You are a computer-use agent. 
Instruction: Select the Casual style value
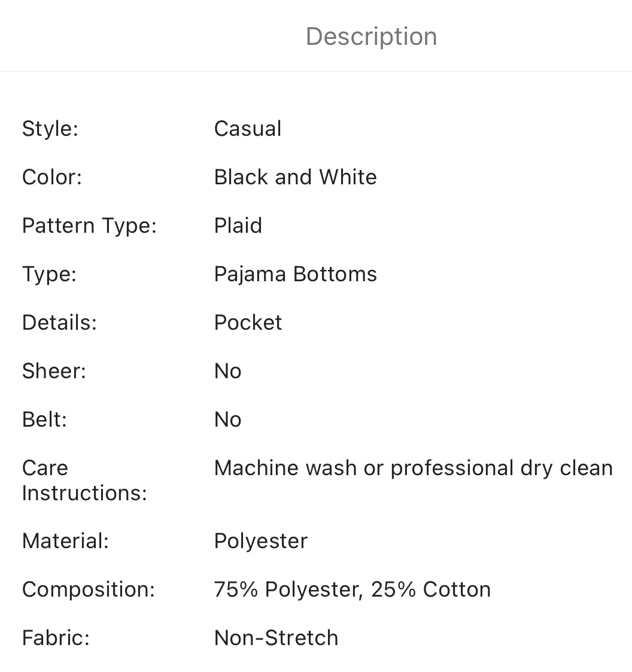pos(248,129)
